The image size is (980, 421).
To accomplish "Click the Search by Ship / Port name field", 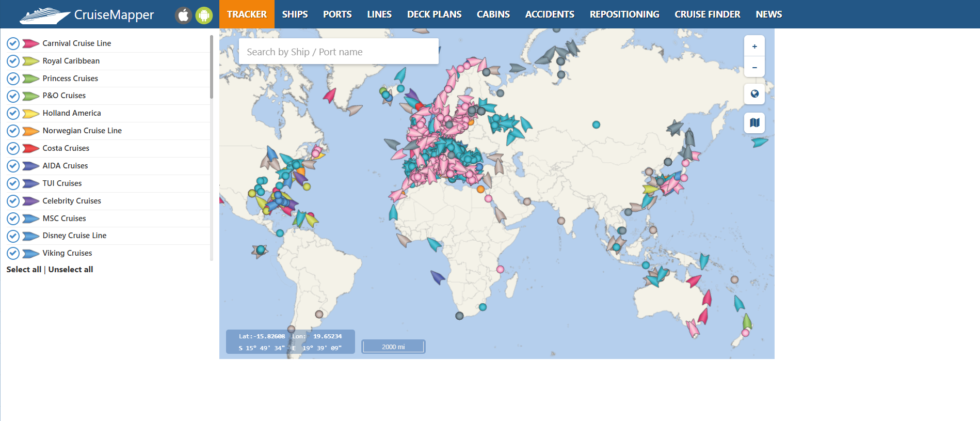I will (339, 52).
